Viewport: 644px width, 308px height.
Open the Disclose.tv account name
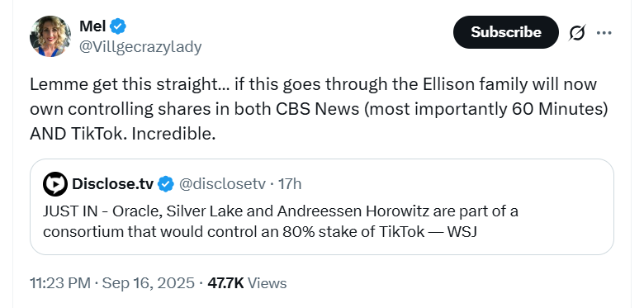(x=113, y=184)
